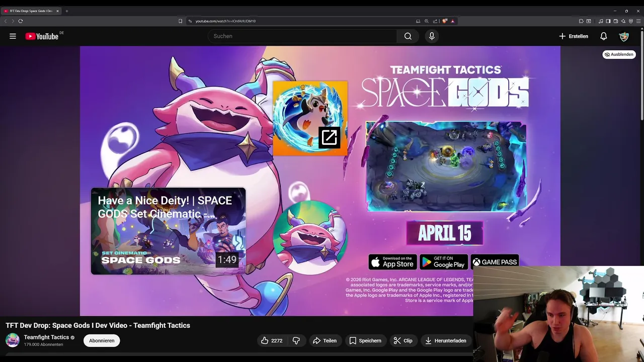Screen dimensions: 644x362
Task: Open the site settings icon beside the URL
Action: click(190, 21)
